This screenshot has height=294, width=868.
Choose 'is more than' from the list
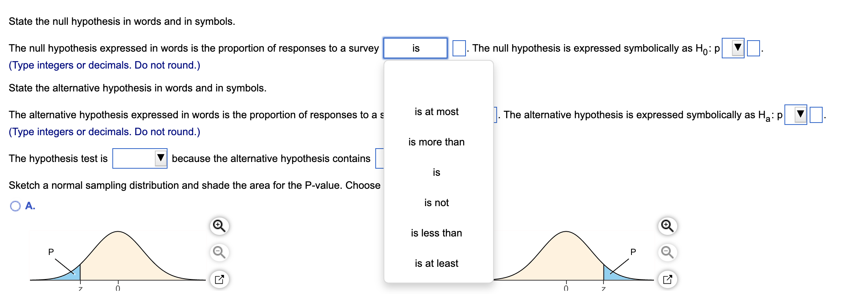(x=437, y=142)
